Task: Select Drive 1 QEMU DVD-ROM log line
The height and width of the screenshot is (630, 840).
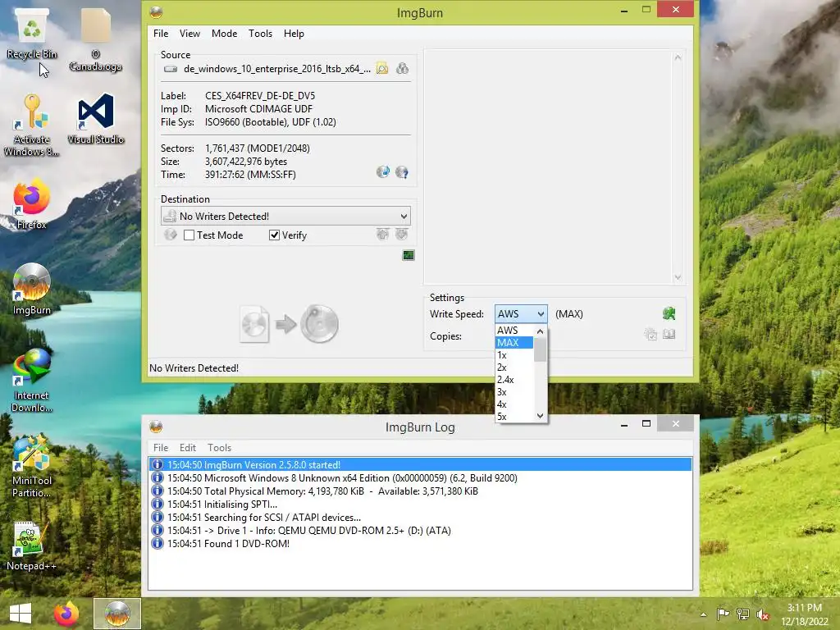Action: pyautogui.click(x=420, y=531)
